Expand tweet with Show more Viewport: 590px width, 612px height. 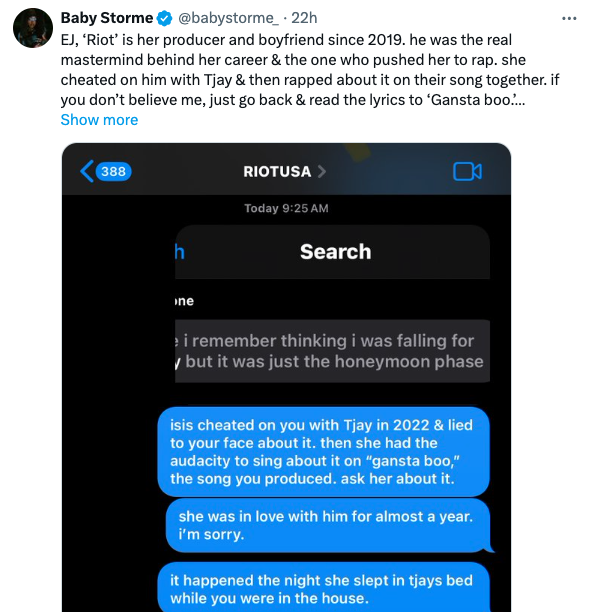click(x=100, y=120)
